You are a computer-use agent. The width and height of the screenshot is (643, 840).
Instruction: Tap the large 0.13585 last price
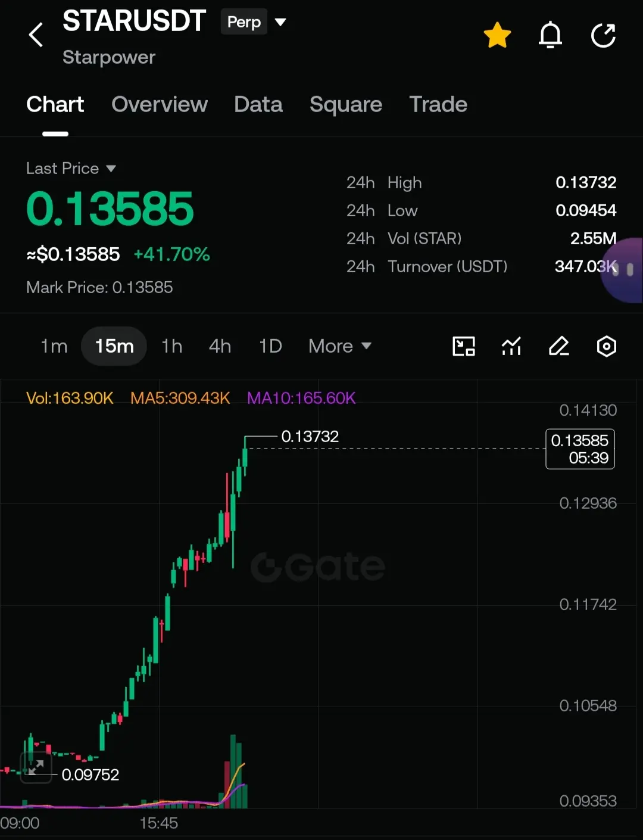[x=110, y=209]
